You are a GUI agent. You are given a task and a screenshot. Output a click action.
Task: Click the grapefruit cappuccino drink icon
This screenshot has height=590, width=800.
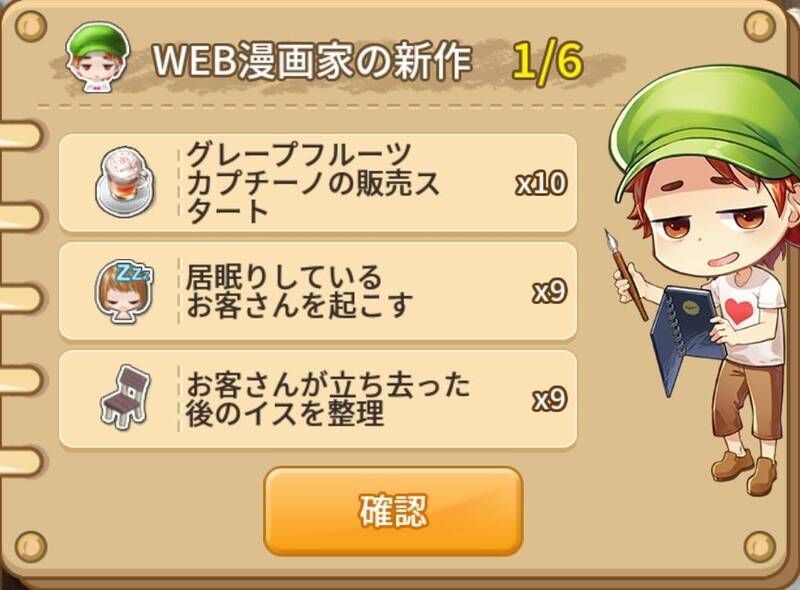tap(124, 183)
